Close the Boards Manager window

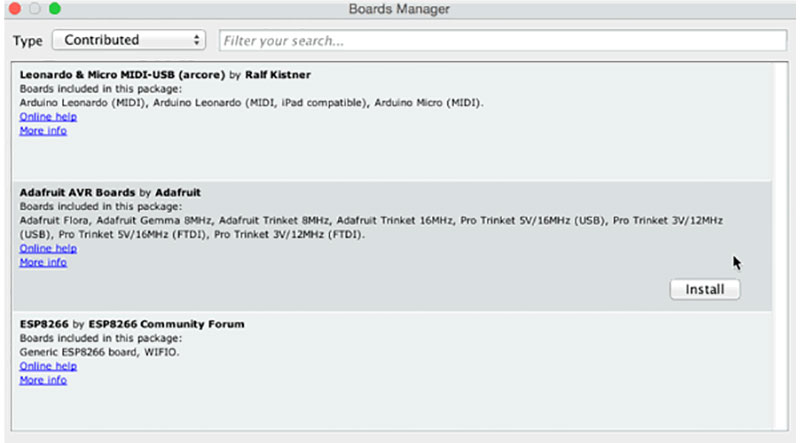(x=15, y=9)
